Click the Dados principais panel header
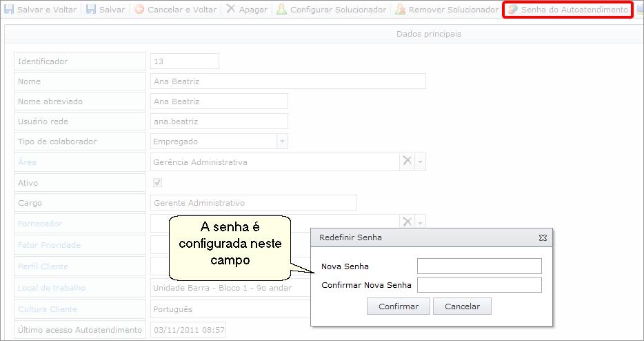Screen dimensions: 644x341 [324, 34]
